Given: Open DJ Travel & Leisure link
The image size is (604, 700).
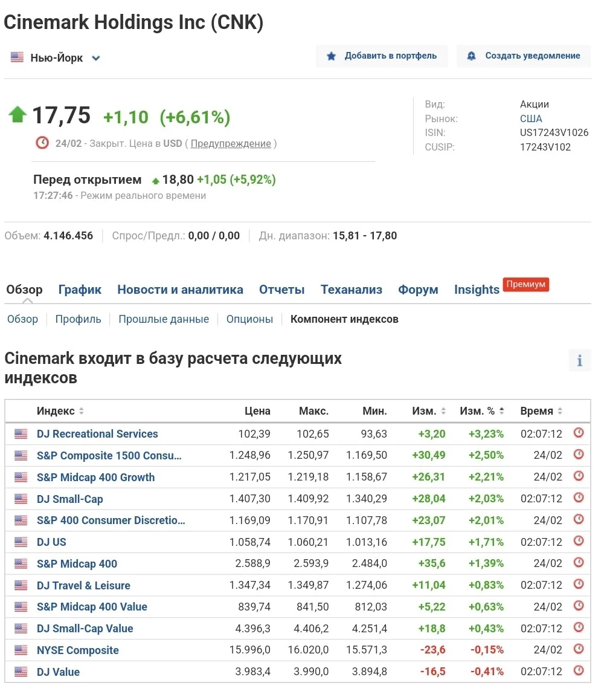Looking at the screenshot, I should 83,585.
